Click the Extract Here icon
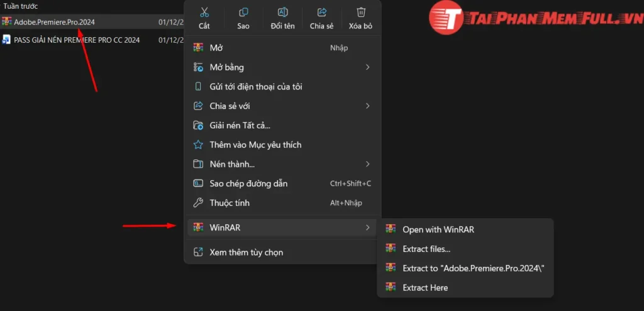This screenshot has height=311, width=644. [391, 287]
